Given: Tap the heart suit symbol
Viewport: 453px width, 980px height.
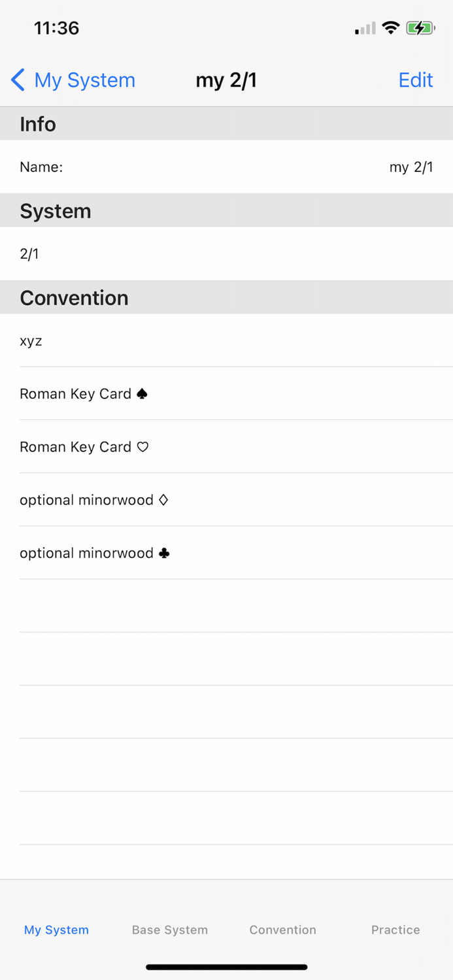Looking at the screenshot, I should [x=143, y=447].
